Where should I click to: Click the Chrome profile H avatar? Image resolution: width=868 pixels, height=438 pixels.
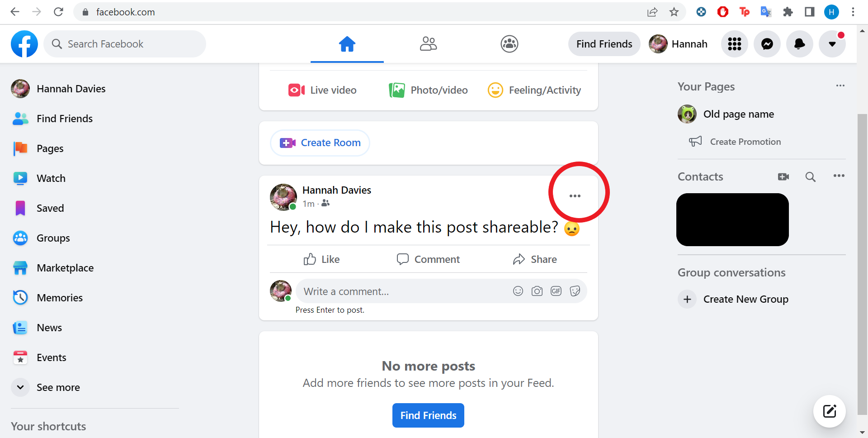(x=831, y=12)
